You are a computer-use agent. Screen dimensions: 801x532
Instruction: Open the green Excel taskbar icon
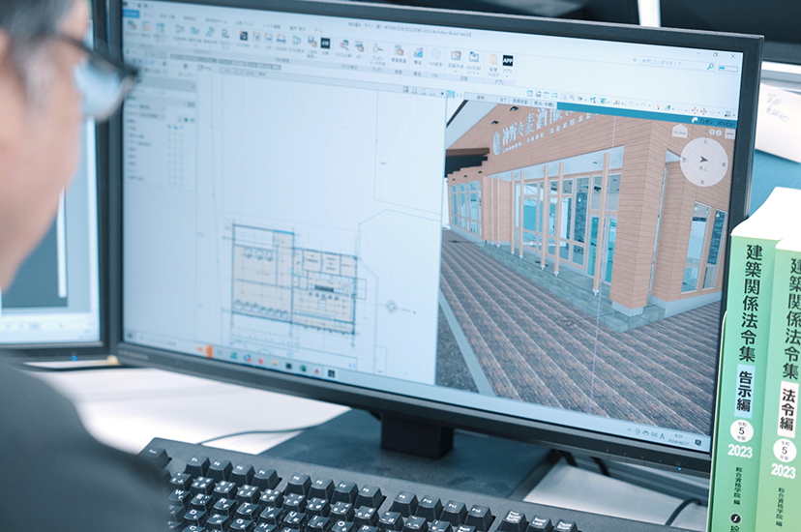click(304, 369)
